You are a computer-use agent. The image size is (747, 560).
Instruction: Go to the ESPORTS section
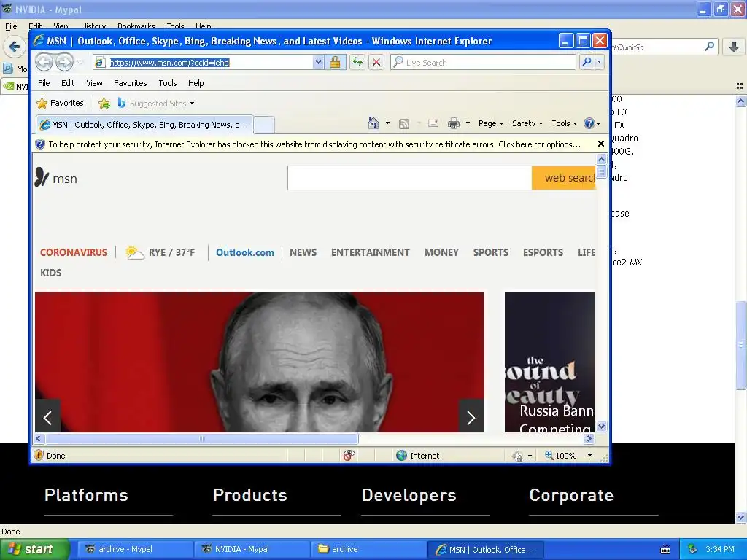[x=543, y=252]
